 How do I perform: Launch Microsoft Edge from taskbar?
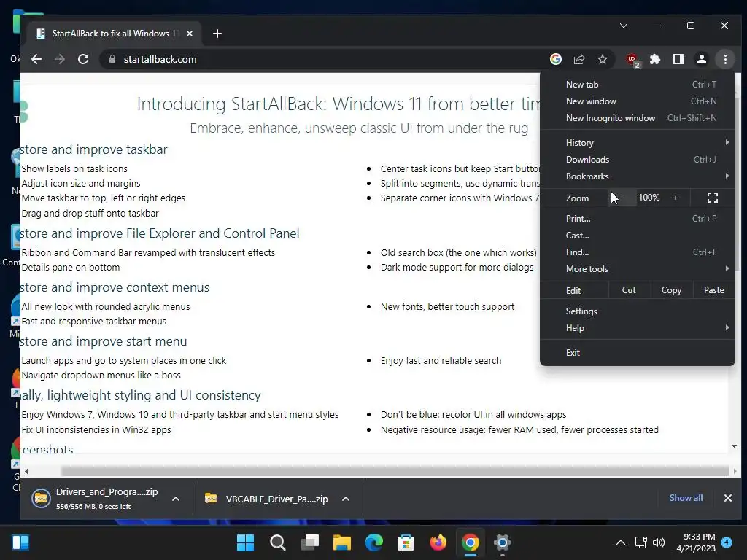(x=374, y=542)
